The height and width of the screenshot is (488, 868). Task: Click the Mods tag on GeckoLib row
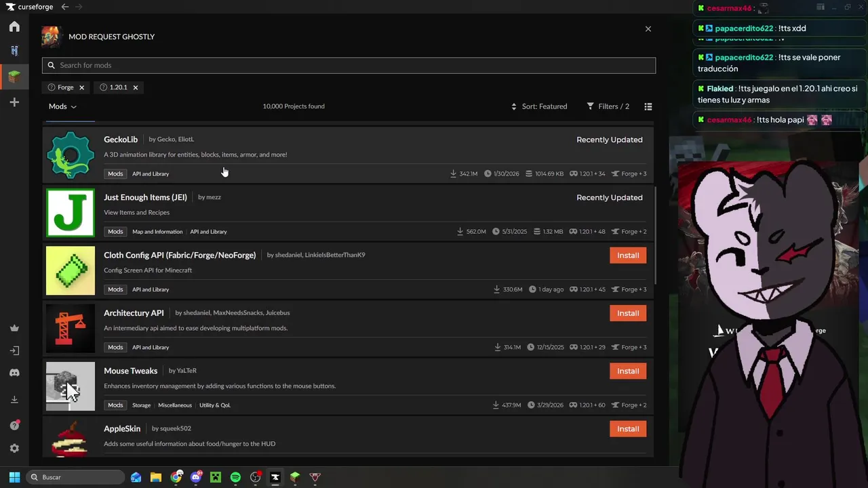click(x=115, y=174)
